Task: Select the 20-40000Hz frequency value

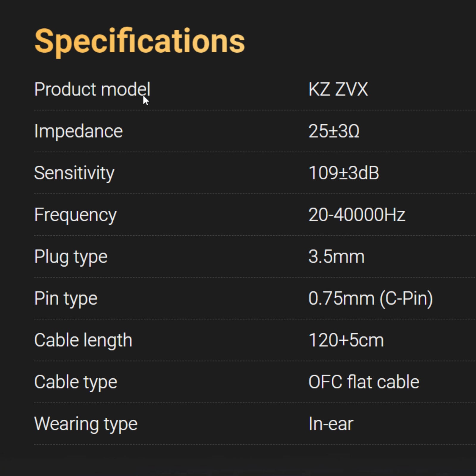Action: tap(357, 215)
